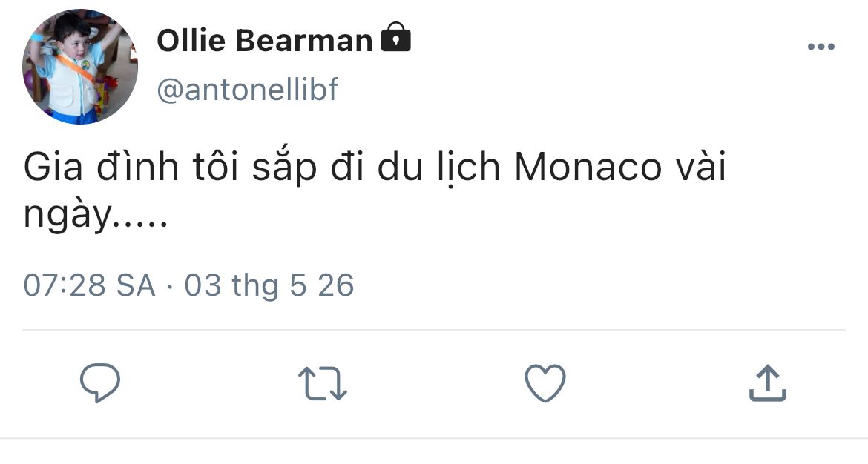Viewport: 868px width, 464px height.
Task: Click the words "du lịch" in the tweet
Action: (x=439, y=169)
